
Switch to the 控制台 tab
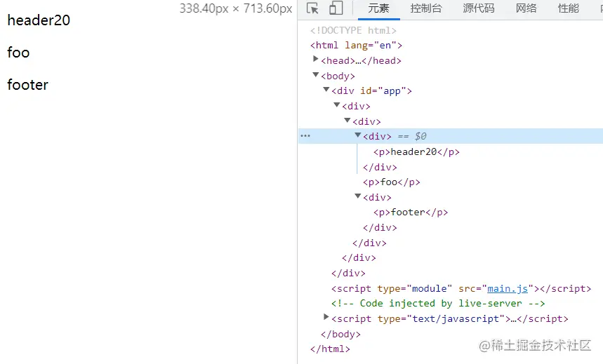click(x=426, y=8)
